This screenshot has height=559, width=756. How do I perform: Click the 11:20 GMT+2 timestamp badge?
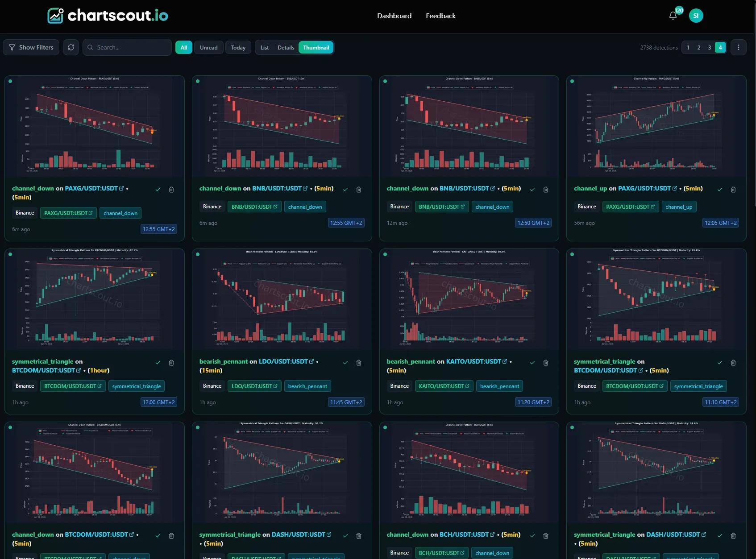(533, 402)
